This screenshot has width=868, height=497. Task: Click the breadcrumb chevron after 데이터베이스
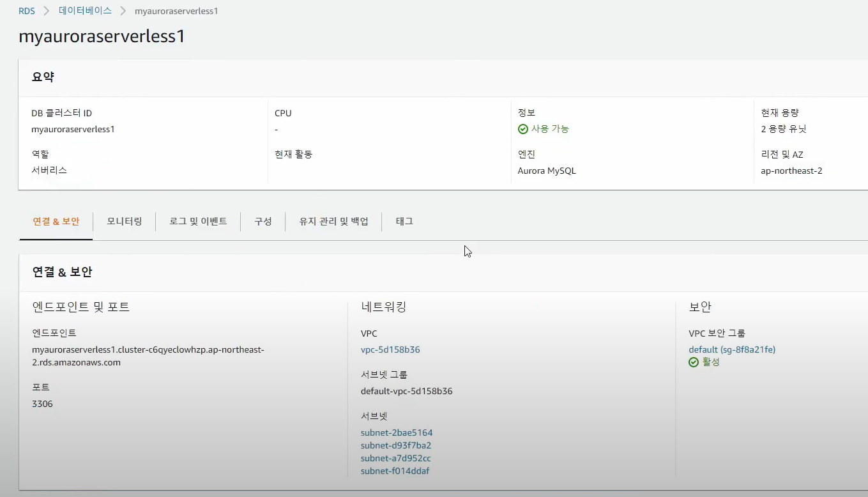tap(123, 11)
